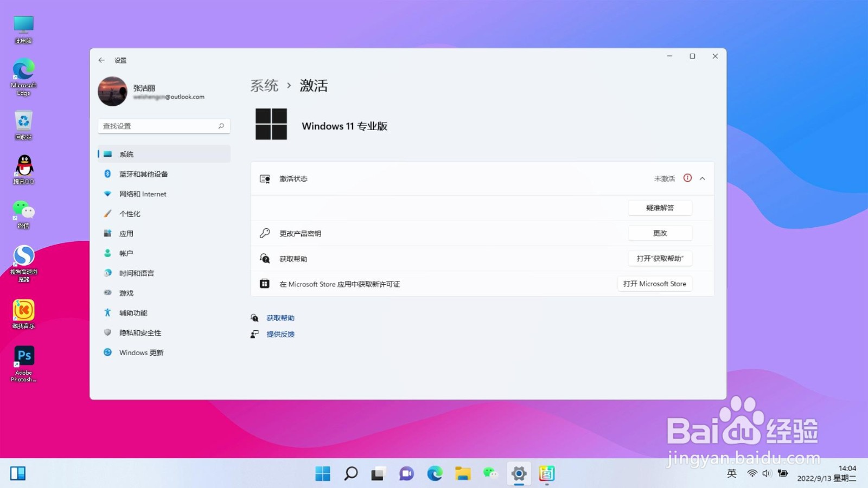The height and width of the screenshot is (488, 868).
Task: Click the 英 input language indicator
Action: [732, 473]
